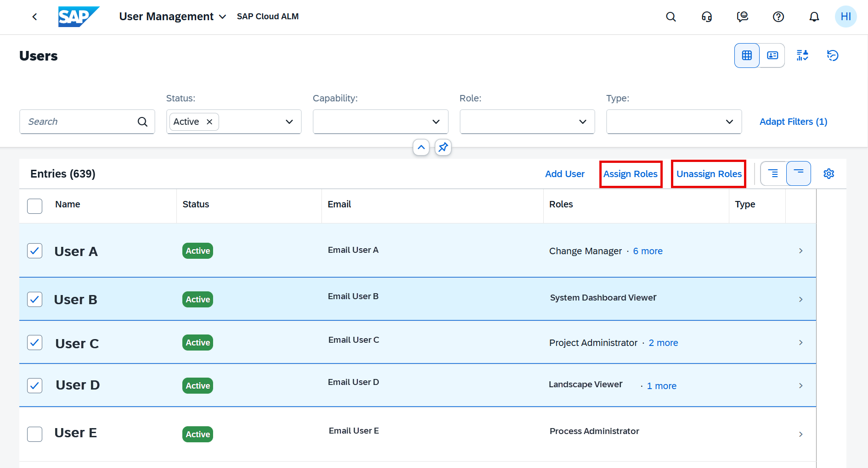The height and width of the screenshot is (468, 868).
Task: Open the support headset icon
Action: (706, 17)
